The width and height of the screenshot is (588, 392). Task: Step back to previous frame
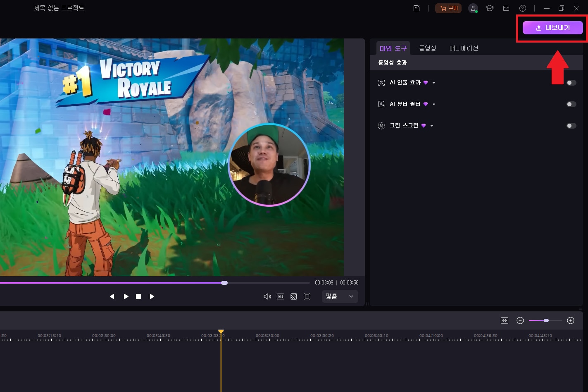click(112, 296)
